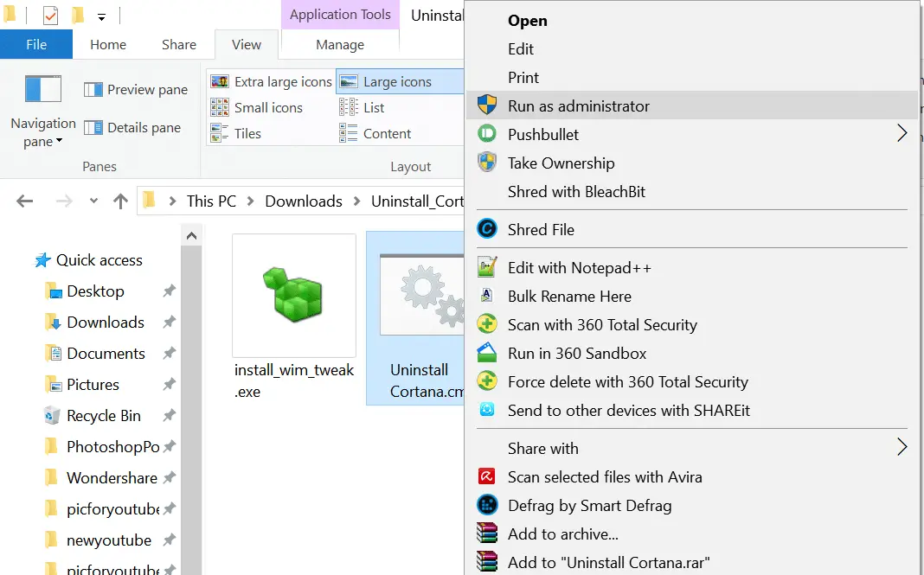Select the Small icons layout

257,107
